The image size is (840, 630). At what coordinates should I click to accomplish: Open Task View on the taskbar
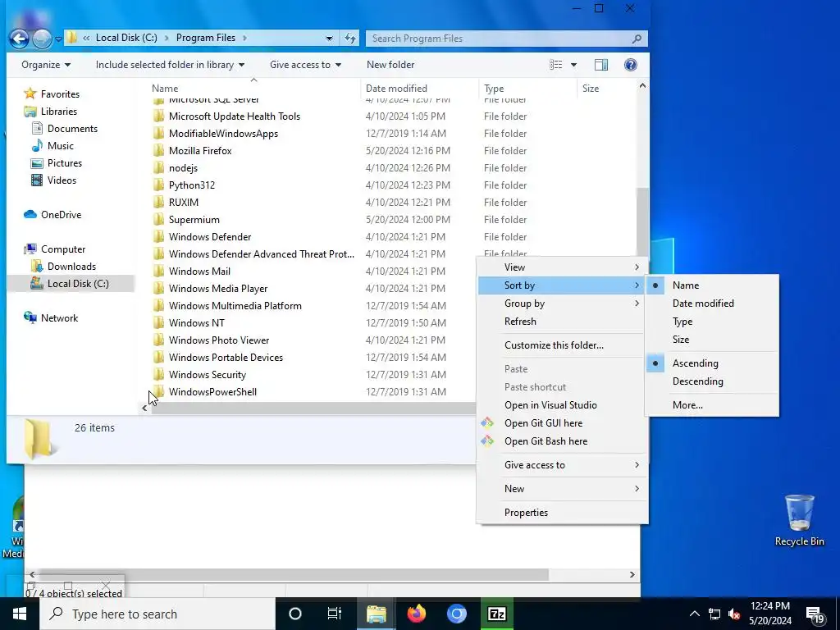pyautogui.click(x=335, y=614)
